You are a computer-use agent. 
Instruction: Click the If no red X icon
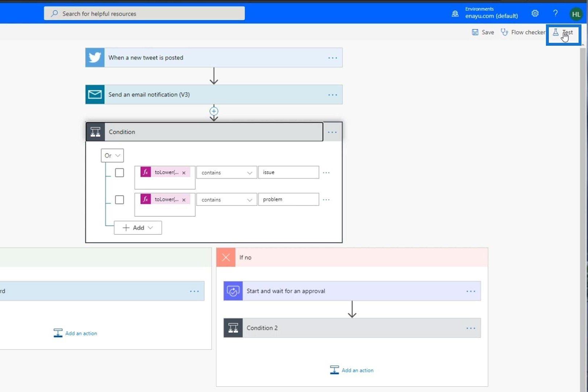[226, 257]
